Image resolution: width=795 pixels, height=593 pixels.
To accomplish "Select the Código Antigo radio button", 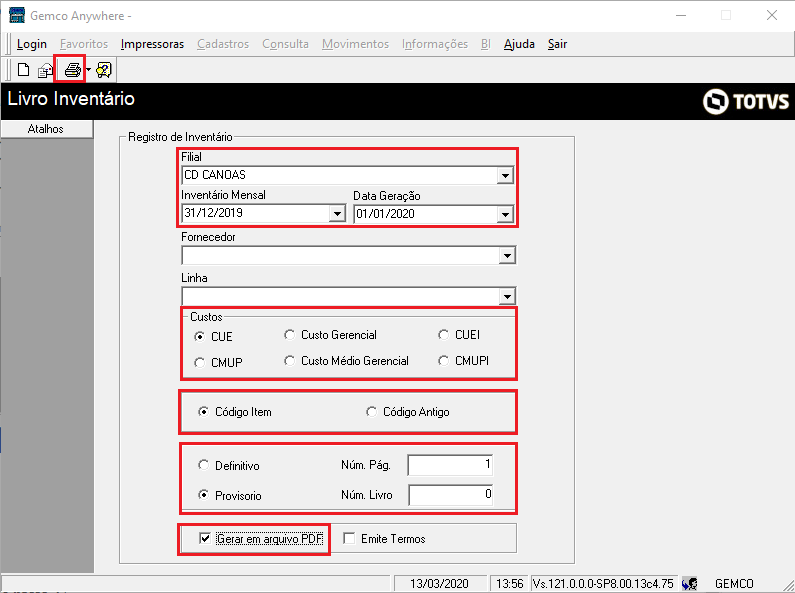I will (x=372, y=412).
